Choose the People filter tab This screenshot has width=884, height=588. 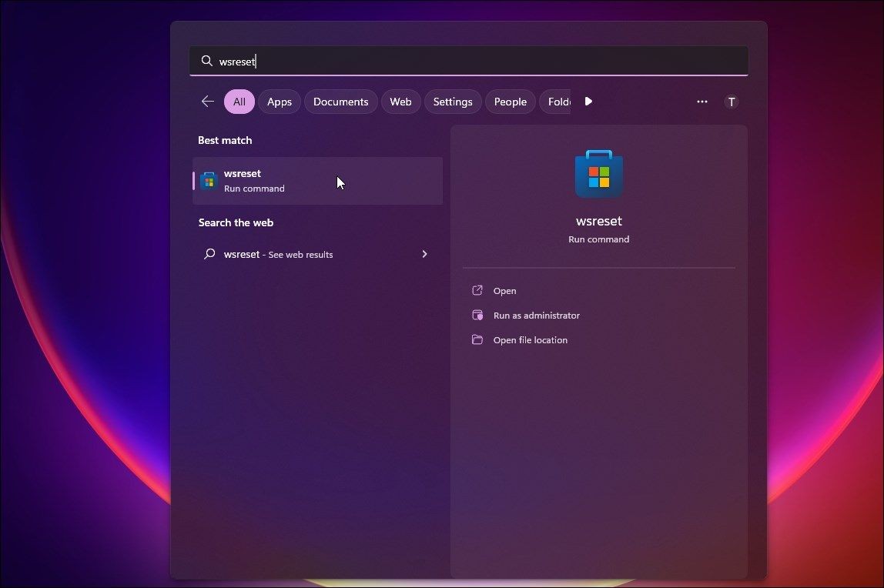point(511,102)
